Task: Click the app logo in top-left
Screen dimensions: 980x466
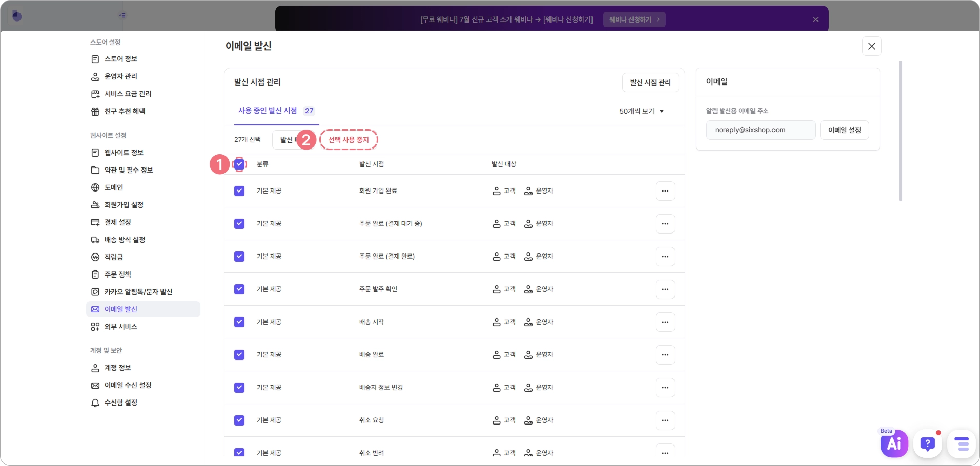Action: tap(17, 16)
